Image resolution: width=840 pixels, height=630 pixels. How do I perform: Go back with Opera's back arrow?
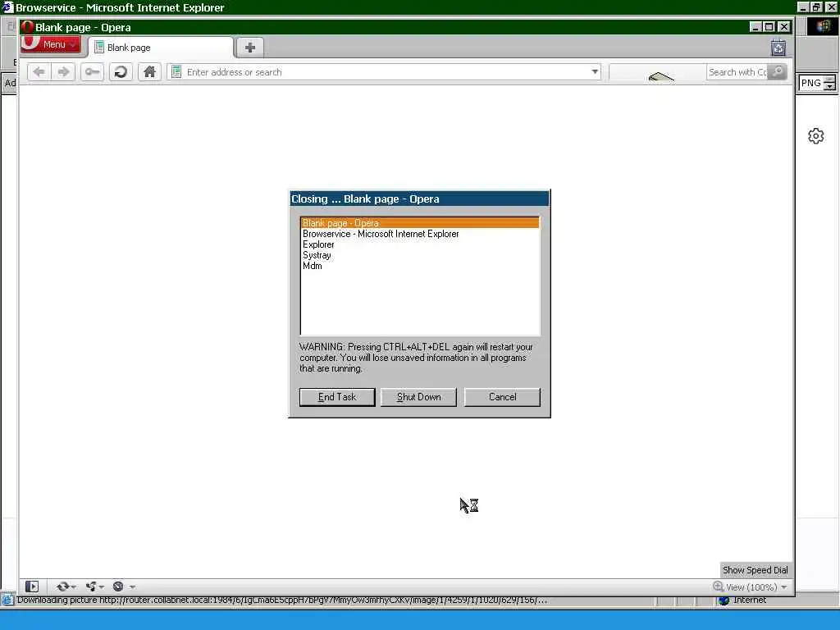click(39, 72)
